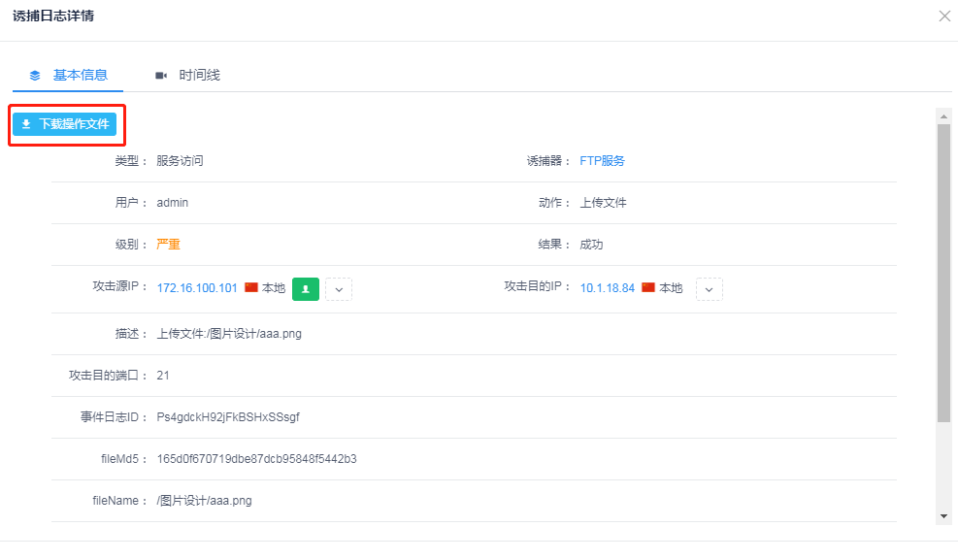Screen dimensions: 958x560
Task: Click the scrollbar up arrow
Action: point(943,115)
